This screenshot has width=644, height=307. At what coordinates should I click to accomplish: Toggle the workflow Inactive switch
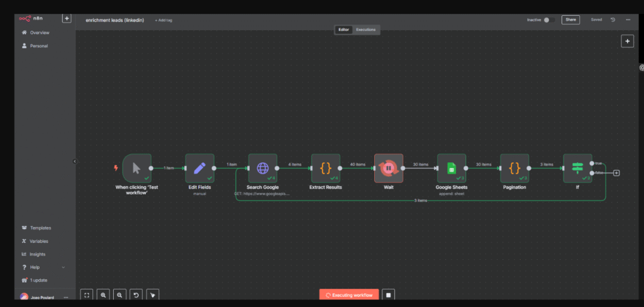coord(546,20)
